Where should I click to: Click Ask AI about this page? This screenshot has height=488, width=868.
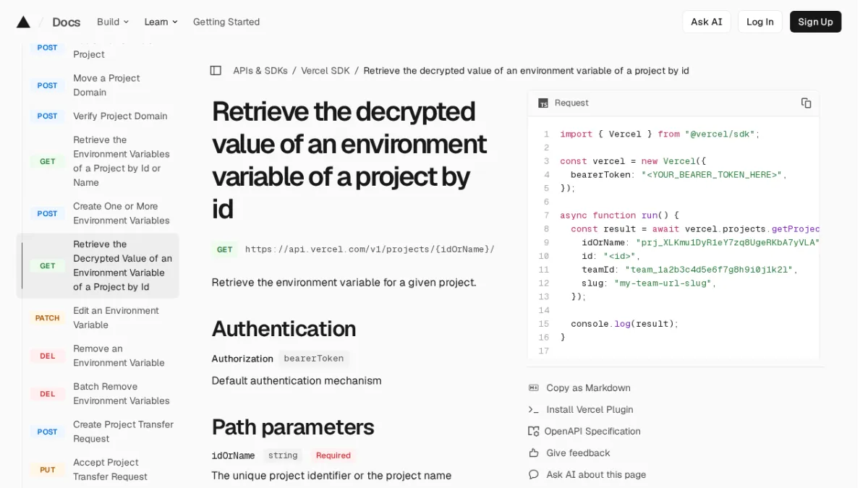596,474
